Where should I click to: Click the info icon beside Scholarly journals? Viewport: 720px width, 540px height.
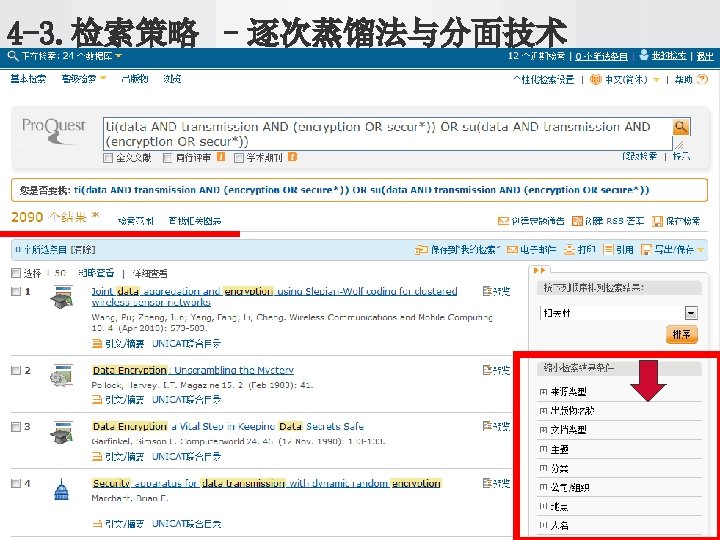pos(292,157)
